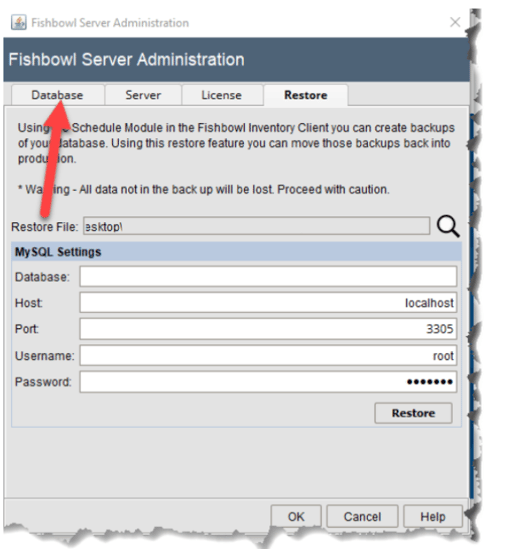Click the 'Proceed with caution' warning text
Screen dimensions: 508x549
pos(333,189)
